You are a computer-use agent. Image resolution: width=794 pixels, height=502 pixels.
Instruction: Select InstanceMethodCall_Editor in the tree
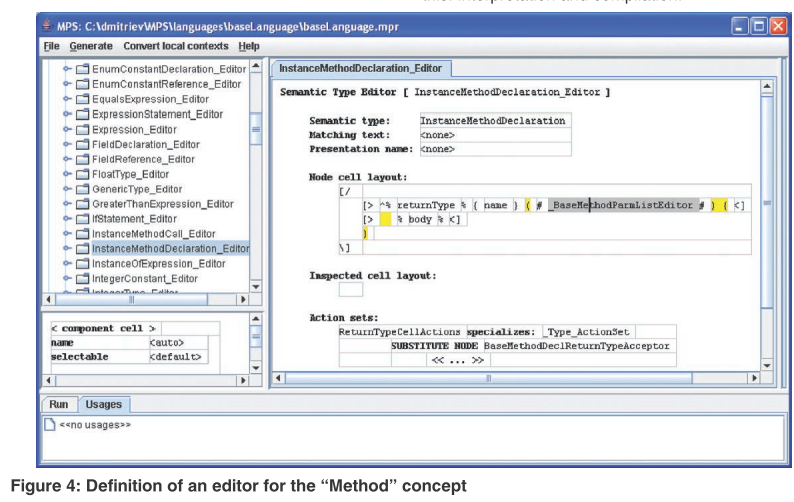pyautogui.click(x=153, y=234)
